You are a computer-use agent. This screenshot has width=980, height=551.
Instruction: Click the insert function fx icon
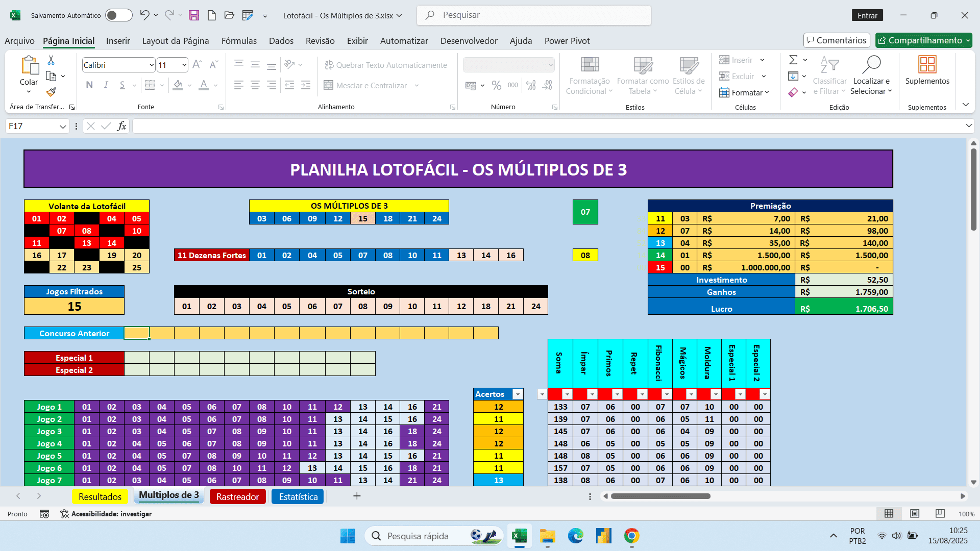click(x=121, y=126)
